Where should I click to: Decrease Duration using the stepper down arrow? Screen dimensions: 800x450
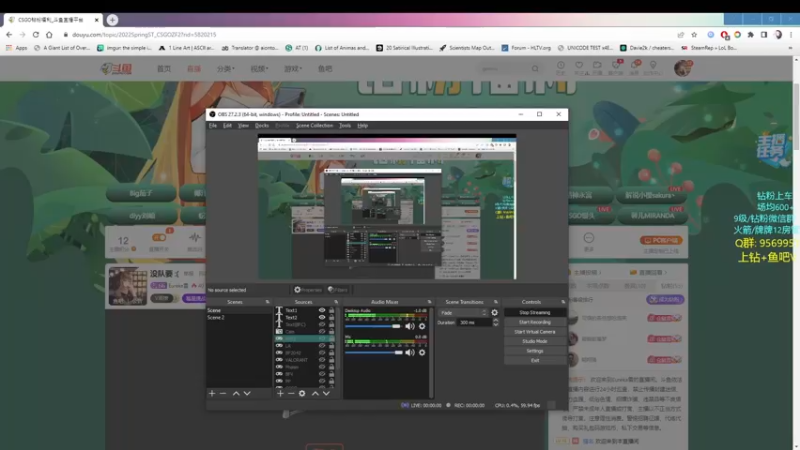495,324
